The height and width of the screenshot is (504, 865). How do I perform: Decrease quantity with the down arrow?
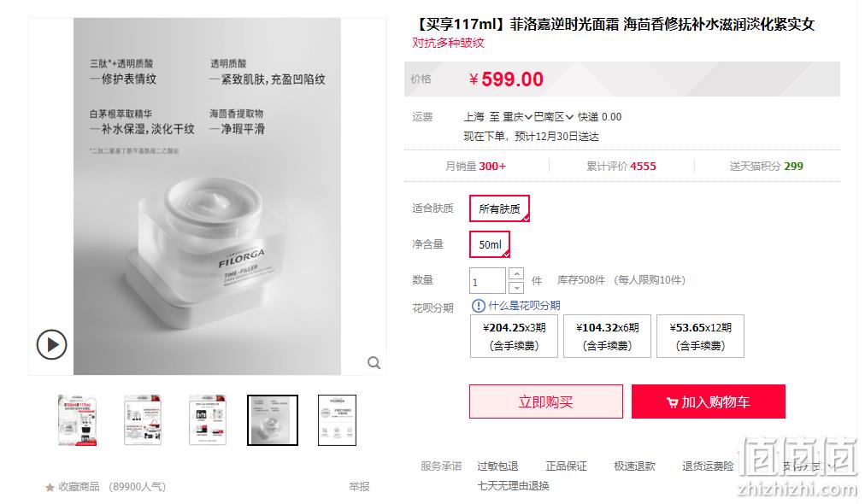516,287
